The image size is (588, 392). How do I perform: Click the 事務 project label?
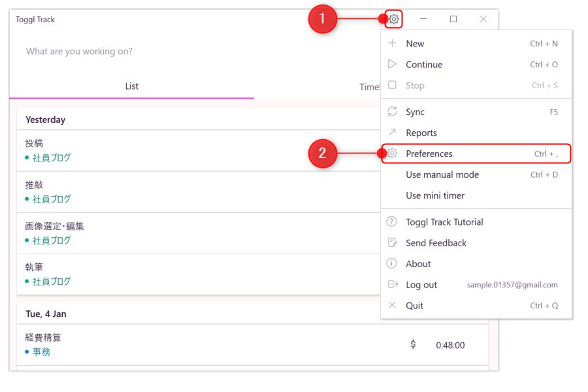41,352
